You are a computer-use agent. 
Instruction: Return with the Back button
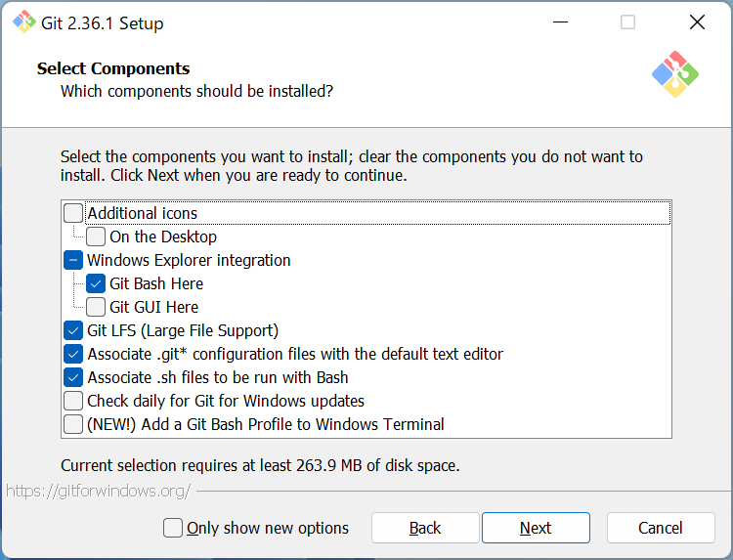(x=425, y=528)
